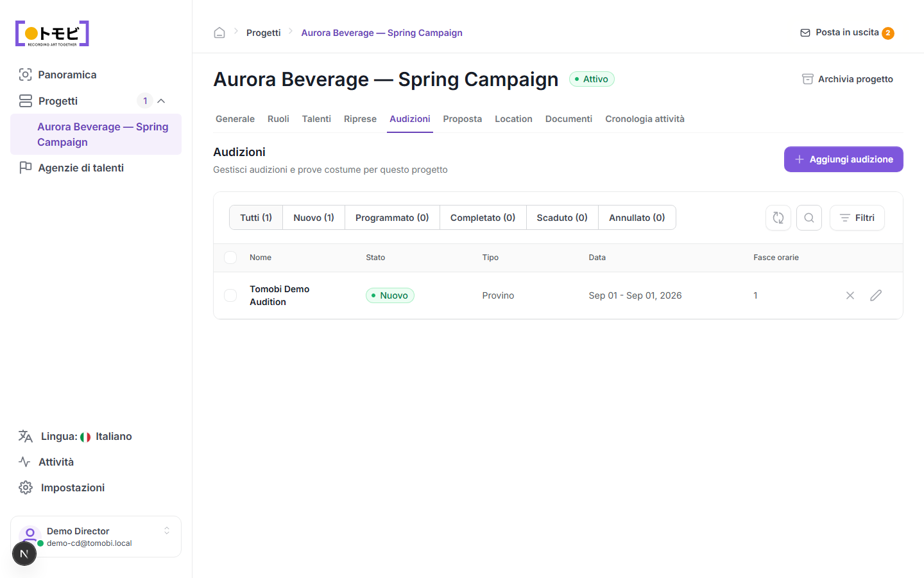Filter by Scaduto (0)
The image size is (924, 578).
click(562, 218)
